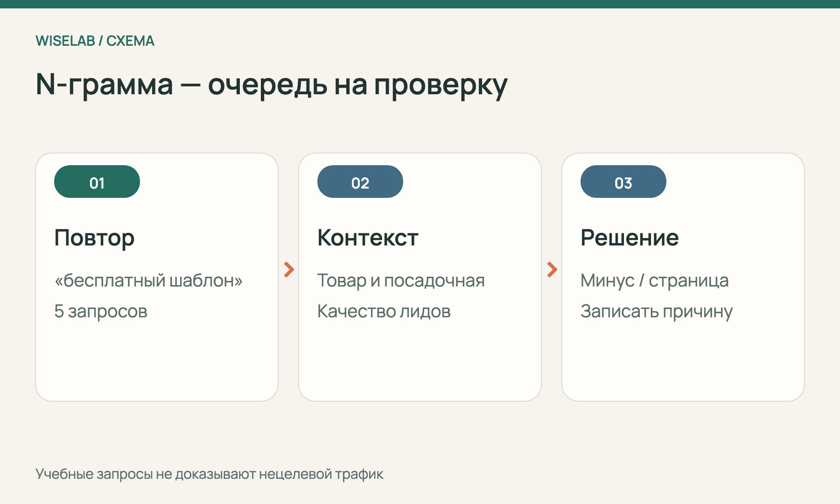
Task: Click the arrow between Повтор and Контекст
Action: click(x=289, y=269)
